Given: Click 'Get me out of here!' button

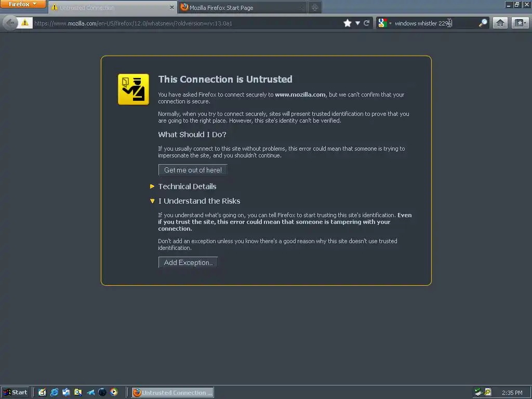Looking at the screenshot, I should pyautogui.click(x=193, y=170).
